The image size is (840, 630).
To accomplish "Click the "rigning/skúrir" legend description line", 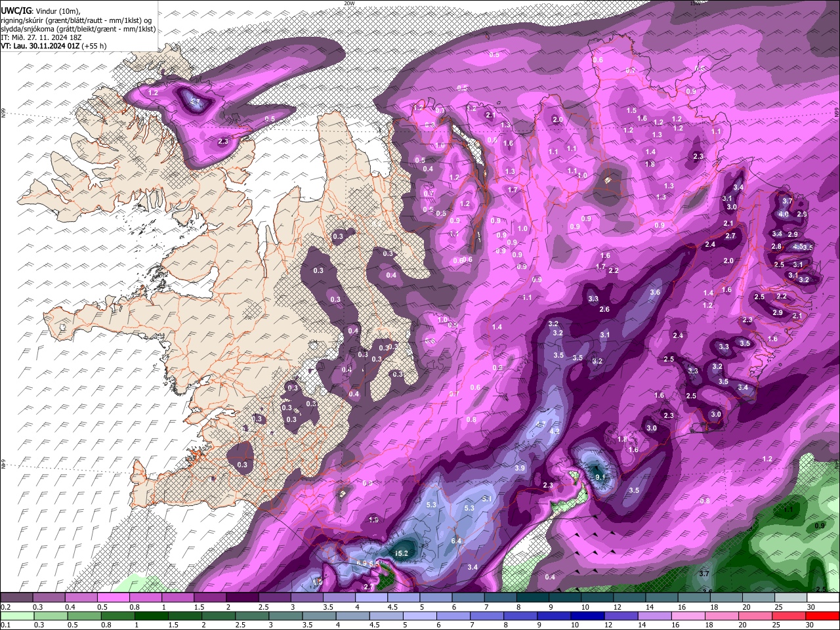I will coord(77,20).
